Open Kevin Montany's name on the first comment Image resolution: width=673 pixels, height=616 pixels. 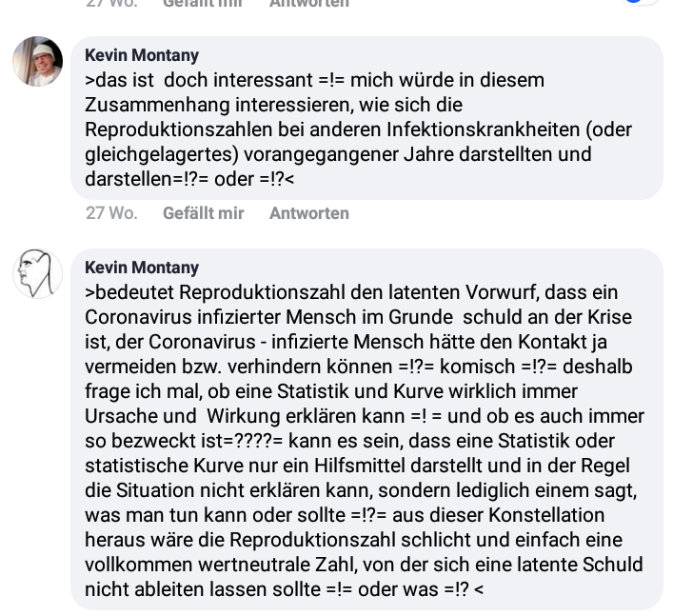[142, 55]
